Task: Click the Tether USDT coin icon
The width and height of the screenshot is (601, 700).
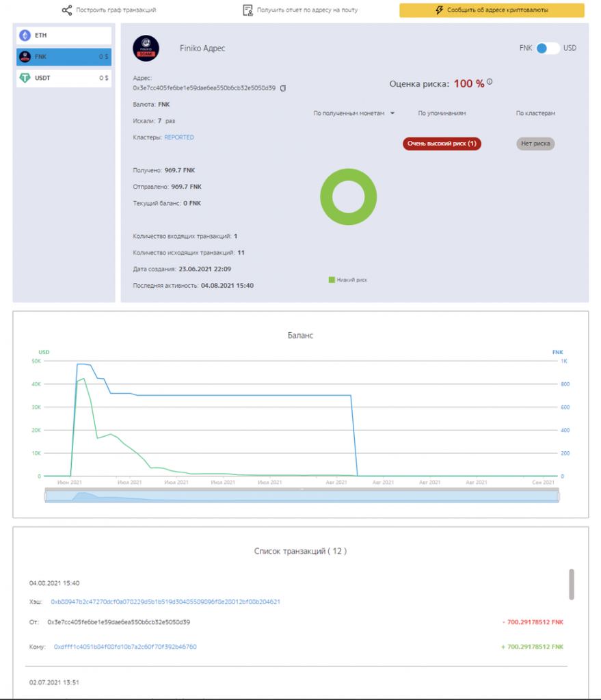Action: pos(25,78)
